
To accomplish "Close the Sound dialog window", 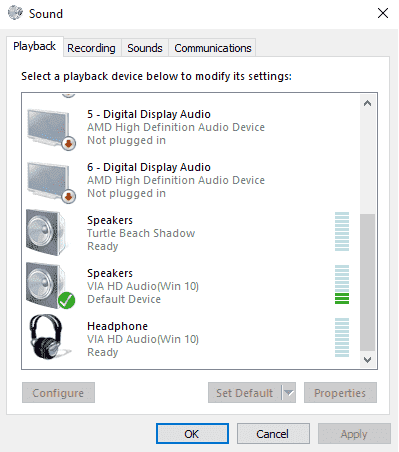I will (383, 13).
